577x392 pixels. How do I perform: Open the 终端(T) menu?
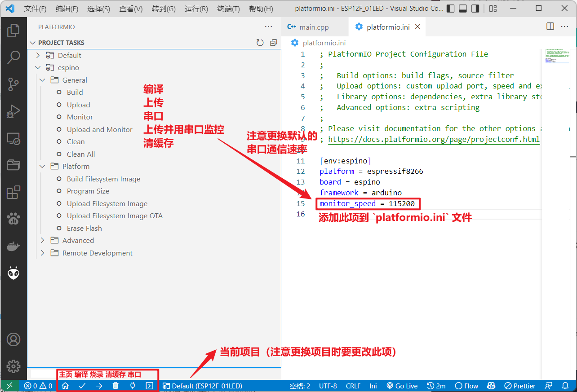pyautogui.click(x=228, y=9)
